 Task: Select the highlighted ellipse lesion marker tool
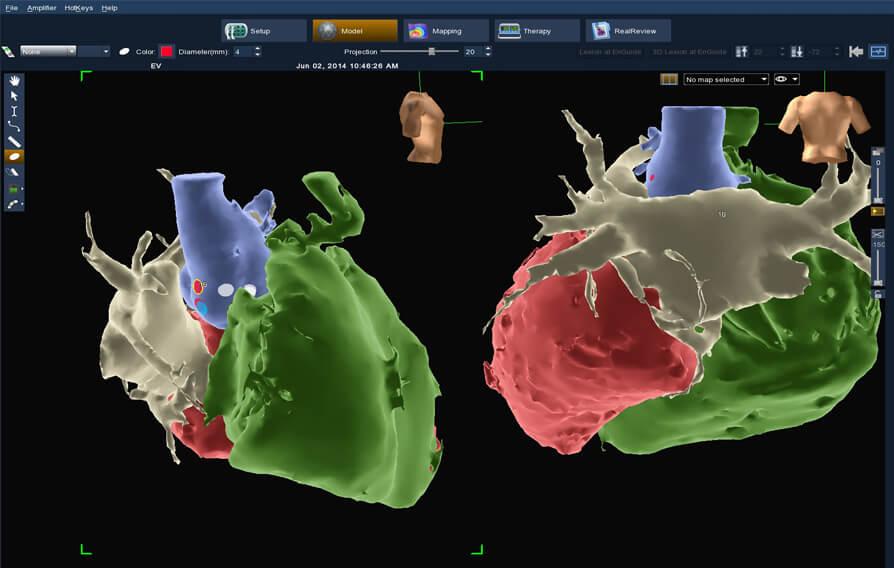click(14, 157)
